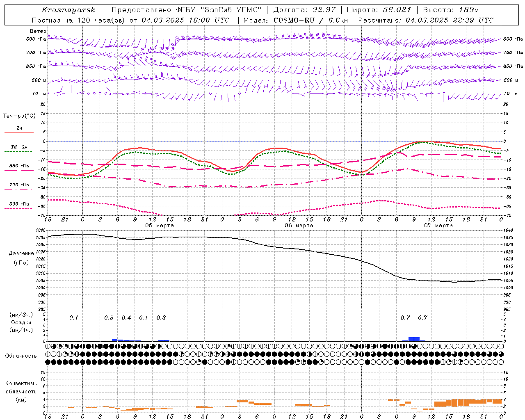Click the 'Осадки' precipitation label
Screen dimensions: 525x420
tap(21, 322)
